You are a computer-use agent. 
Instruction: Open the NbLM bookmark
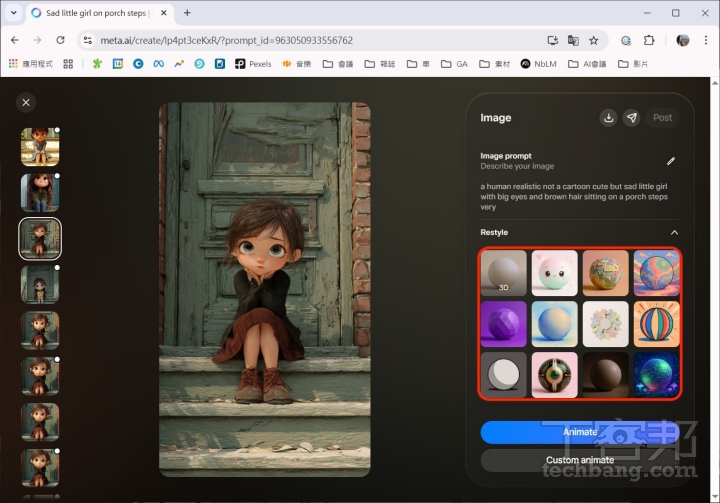click(x=538, y=63)
